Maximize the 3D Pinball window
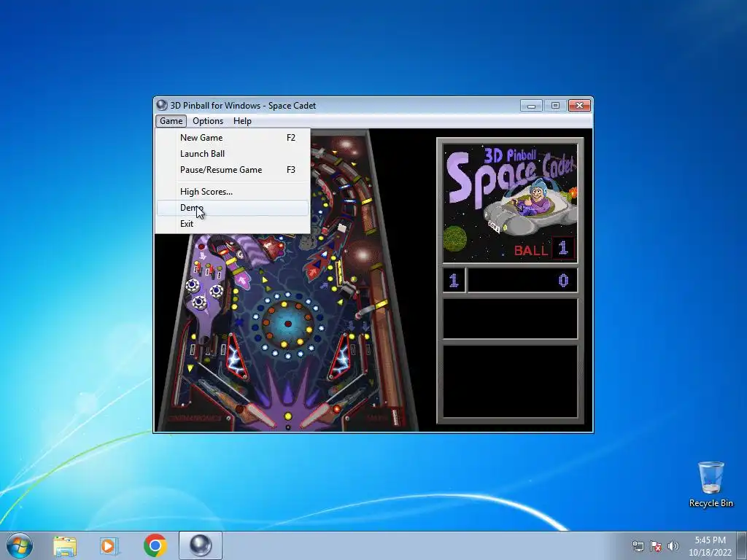The width and height of the screenshot is (747, 560). [555, 105]
